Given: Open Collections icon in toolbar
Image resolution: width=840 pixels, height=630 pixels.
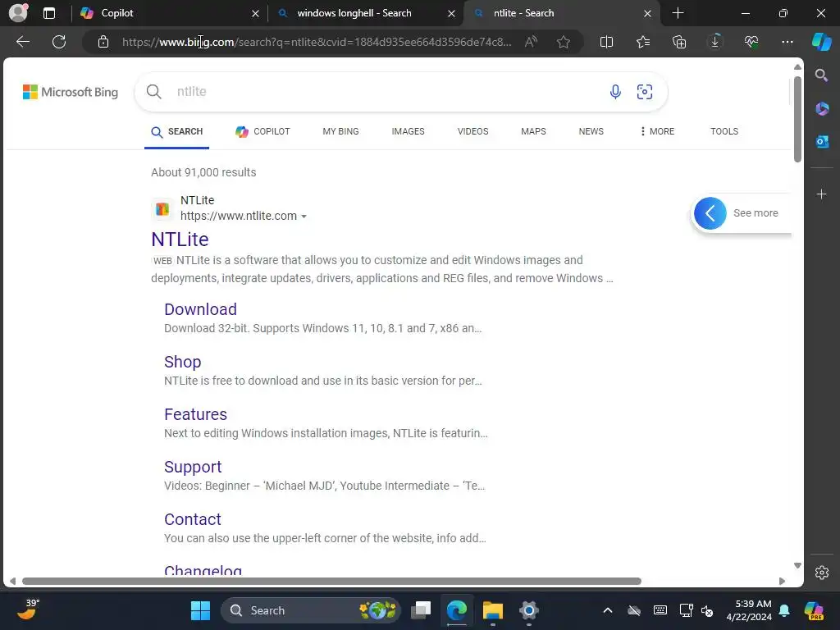Looking at the screenshot, I should click(x=678, y=42).
